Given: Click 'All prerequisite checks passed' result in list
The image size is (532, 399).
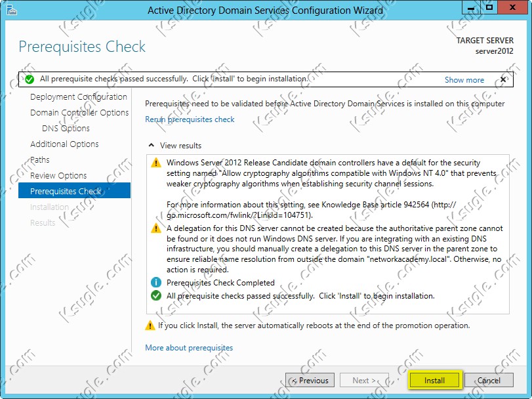Looking at the screenshot, I should pyautogui.click(x=300, y=296).
